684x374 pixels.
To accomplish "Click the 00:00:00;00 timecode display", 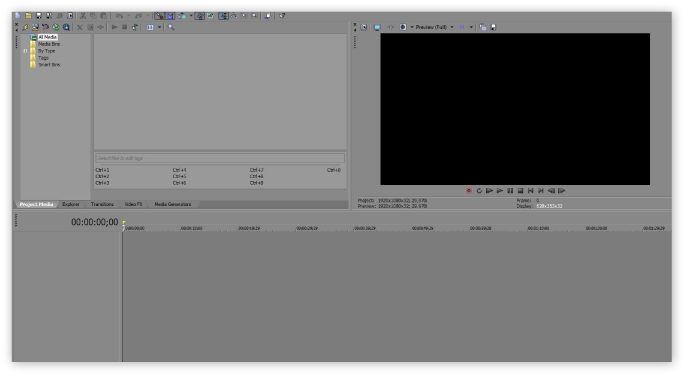I will (95, 222).
